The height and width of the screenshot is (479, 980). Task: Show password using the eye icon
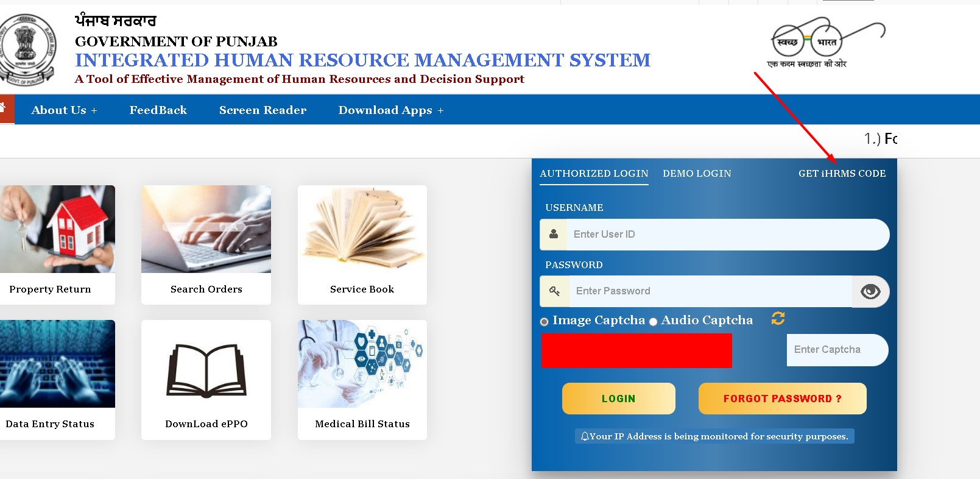pos(870,291)
